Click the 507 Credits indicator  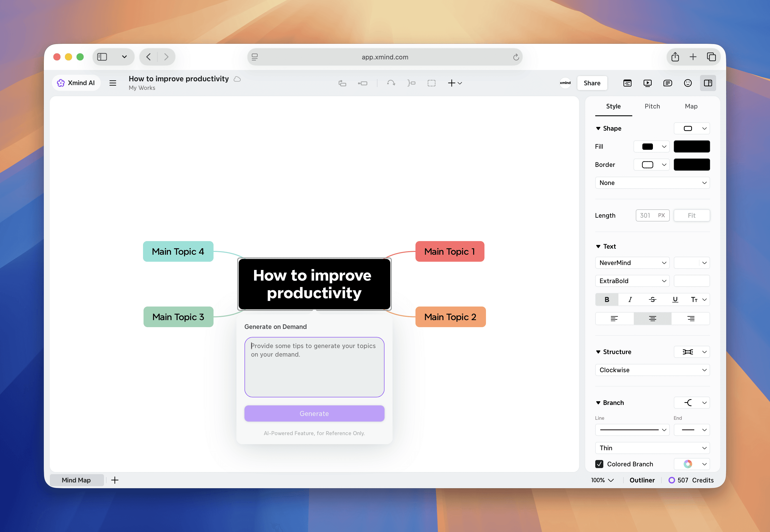(691, 480)
